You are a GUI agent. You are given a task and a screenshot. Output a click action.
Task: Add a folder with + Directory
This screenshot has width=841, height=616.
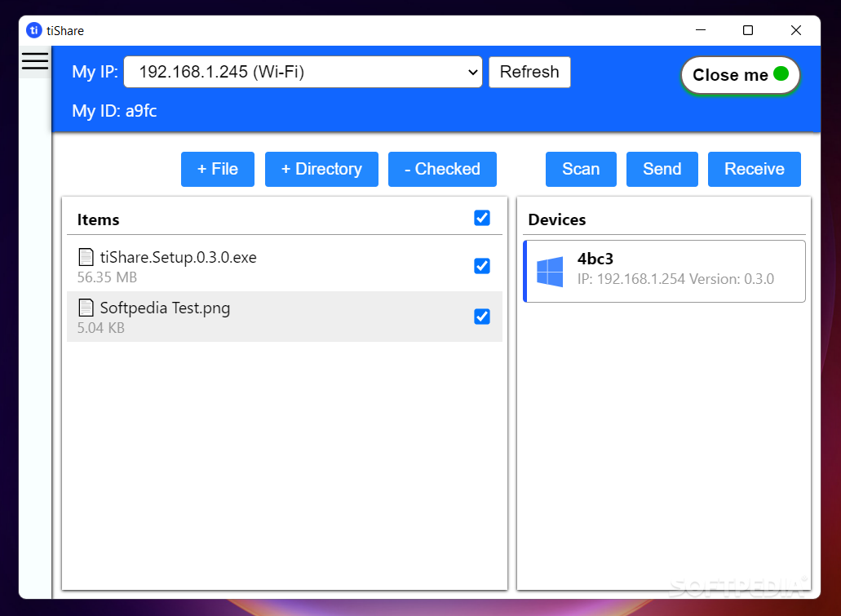point(321,169)
